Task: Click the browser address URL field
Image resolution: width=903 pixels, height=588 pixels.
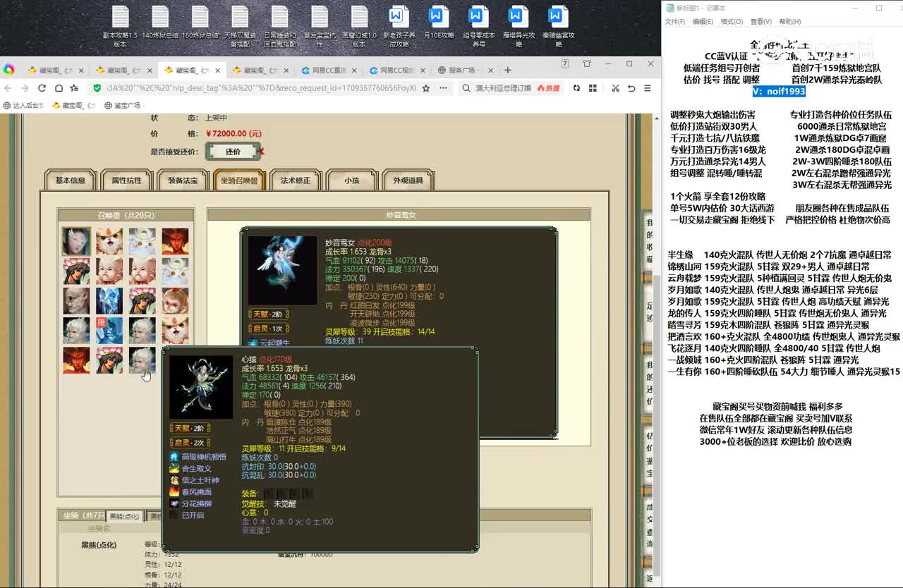Action: tap(261, 88)
